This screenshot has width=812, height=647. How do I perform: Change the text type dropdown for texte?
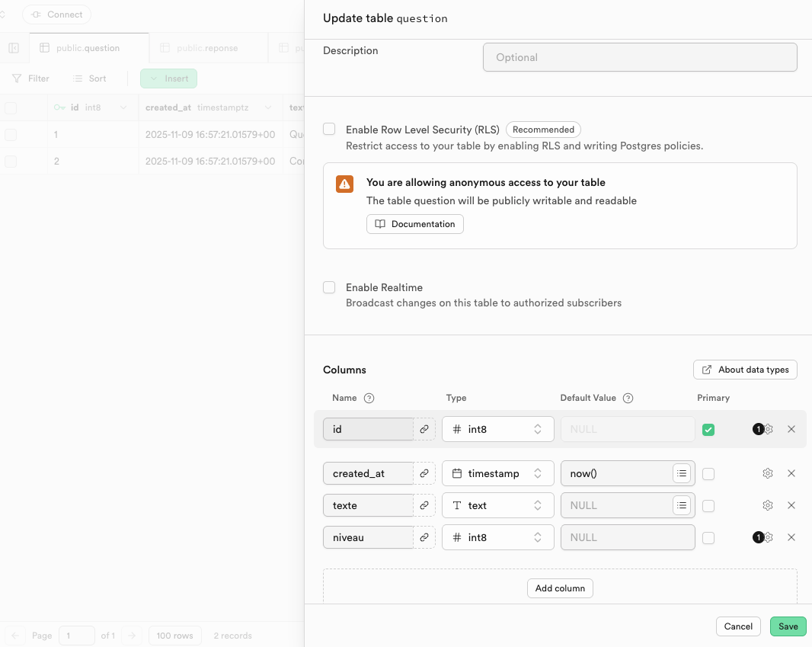(497, 505)
